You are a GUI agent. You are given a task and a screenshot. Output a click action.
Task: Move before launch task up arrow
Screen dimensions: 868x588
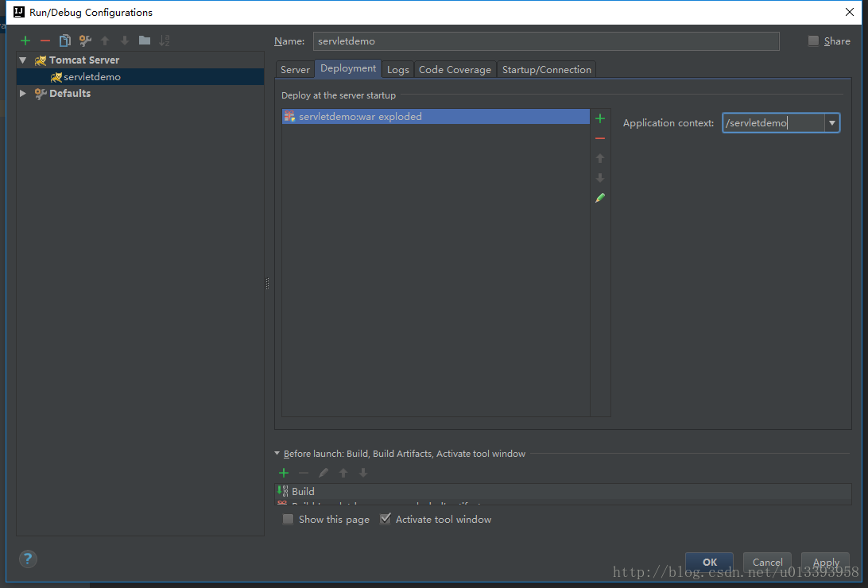pos(343,473)
